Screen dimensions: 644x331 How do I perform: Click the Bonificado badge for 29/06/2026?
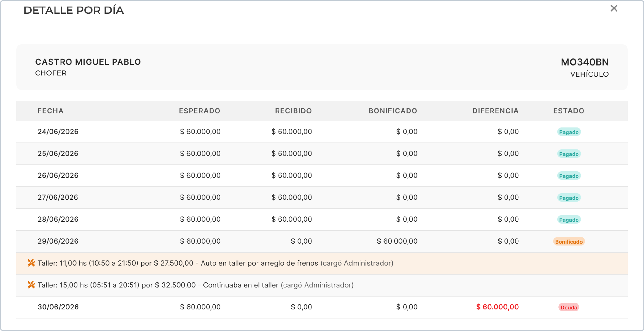569,242
